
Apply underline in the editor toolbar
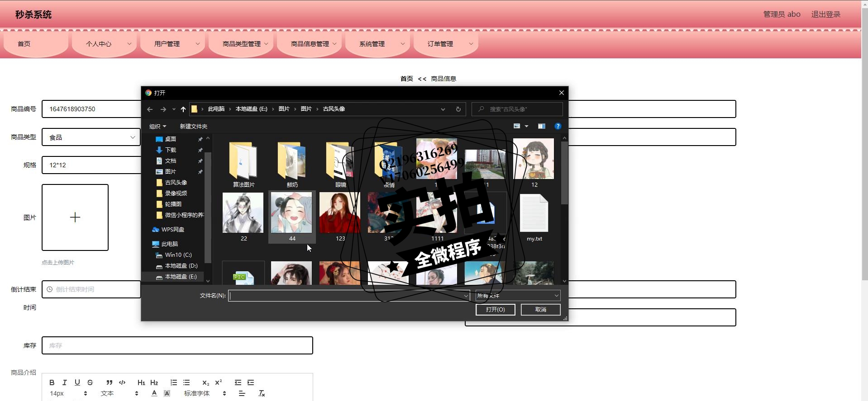coord(77,382)
